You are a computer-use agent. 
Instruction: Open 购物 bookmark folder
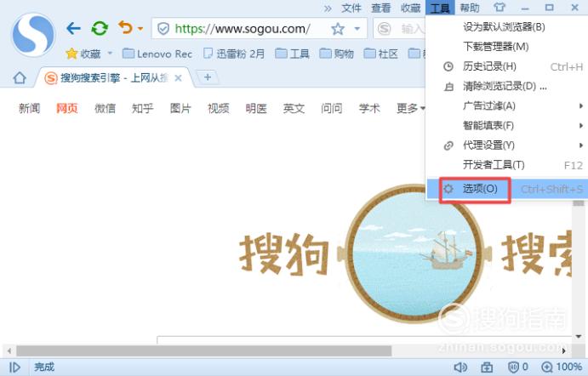tap(336, 54)
